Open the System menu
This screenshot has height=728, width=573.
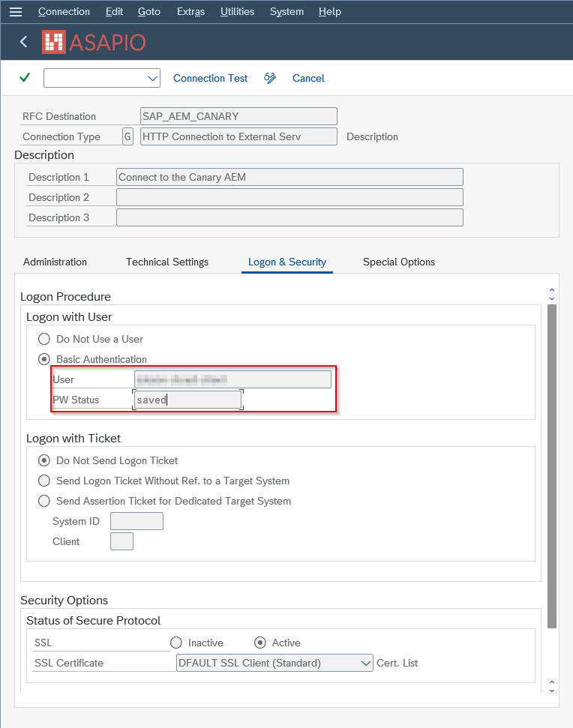287,11
